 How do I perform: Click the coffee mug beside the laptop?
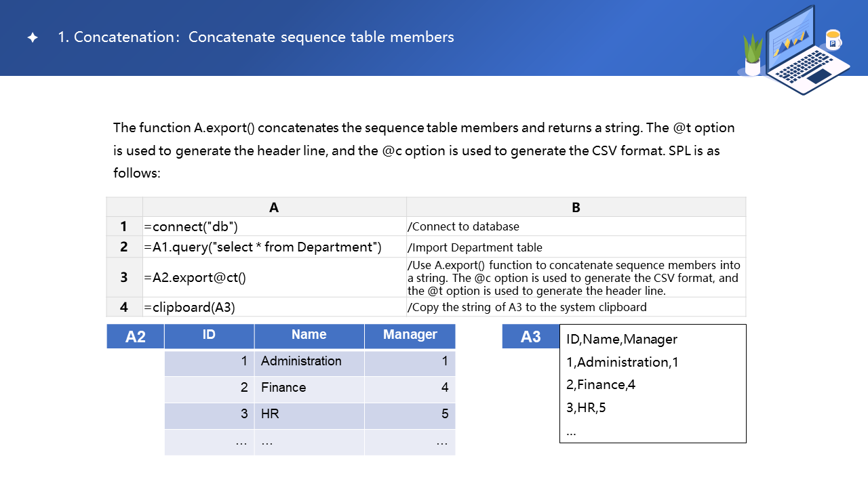[x=833, y=41]
